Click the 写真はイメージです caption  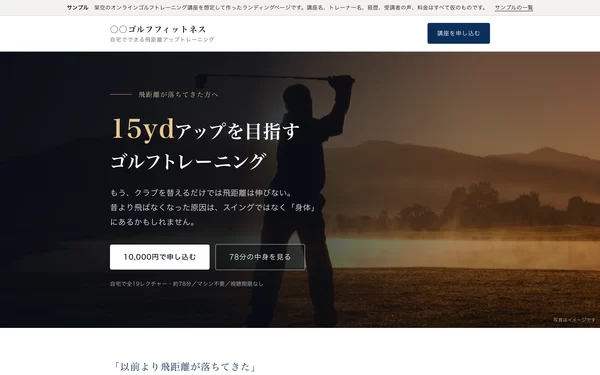pos(574,320)
